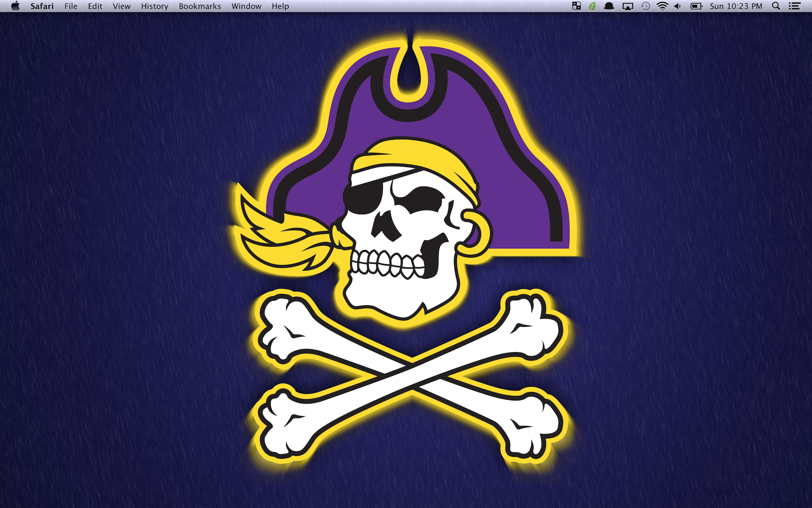Open the Notification Center list icon
The height and width of the screenshot is (508, 812).
795,6
